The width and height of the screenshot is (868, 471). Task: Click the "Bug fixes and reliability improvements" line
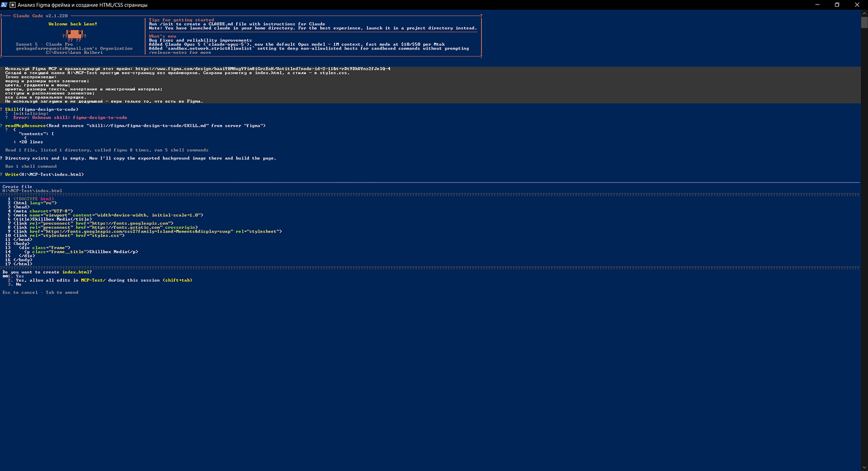(x=200, y=41)
